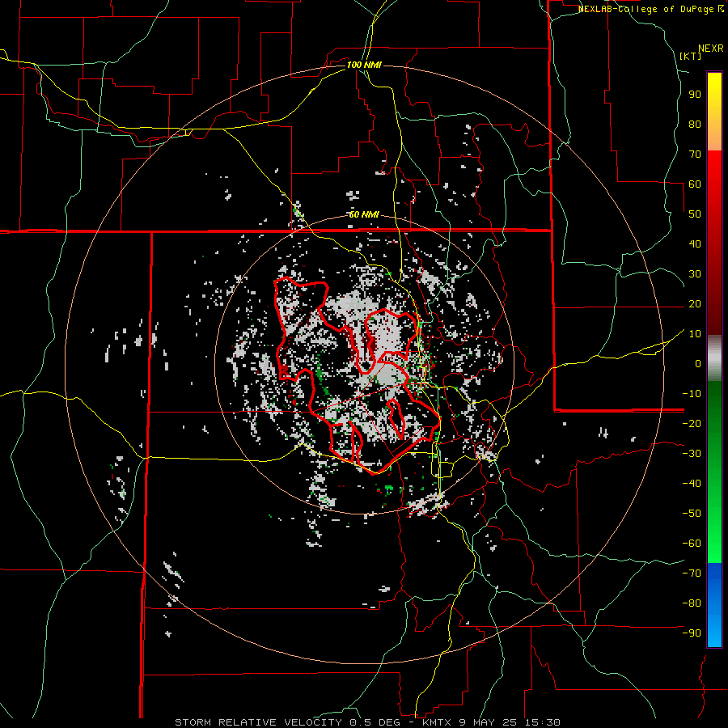Viewport: 728px width, 728px height.
Task: Click the 40 value on the velocity scale
Action: pos(695,243)
